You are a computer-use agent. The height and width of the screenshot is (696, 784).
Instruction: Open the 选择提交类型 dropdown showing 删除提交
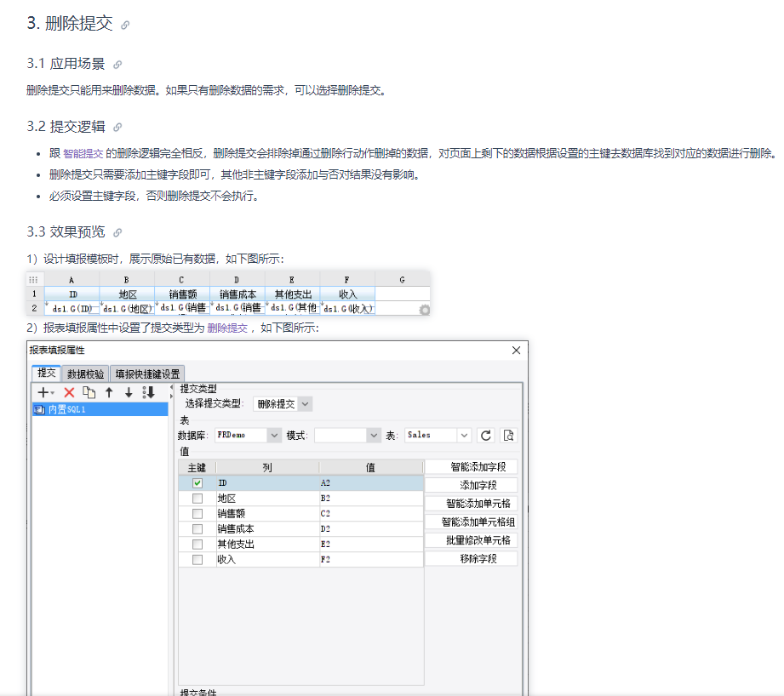tap(283, 403)
